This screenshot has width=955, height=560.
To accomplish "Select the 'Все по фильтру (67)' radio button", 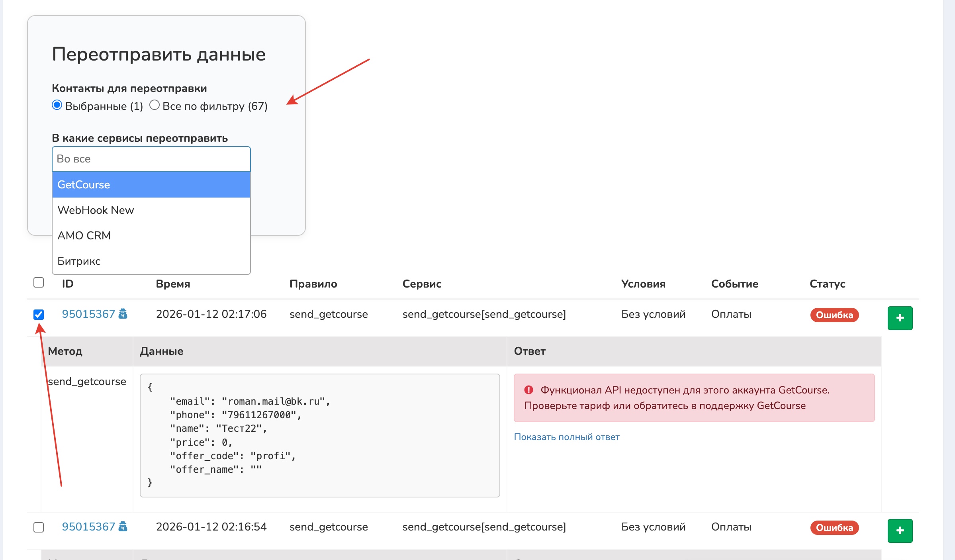I will point(155,105).
